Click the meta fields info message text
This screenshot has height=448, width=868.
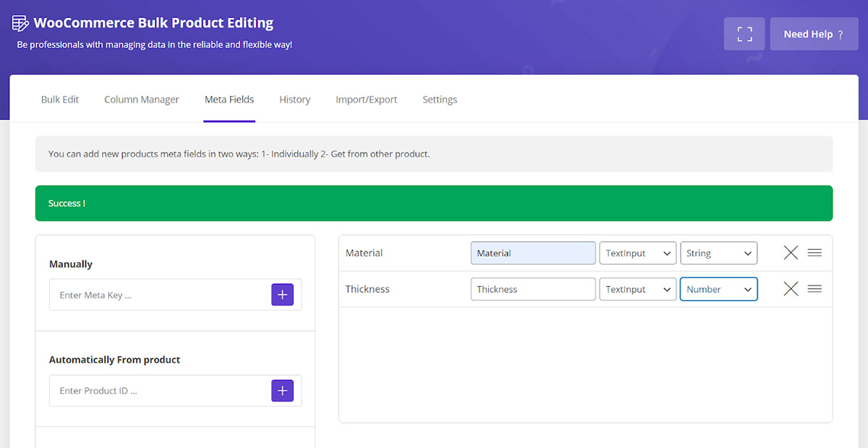pos(239,154)
